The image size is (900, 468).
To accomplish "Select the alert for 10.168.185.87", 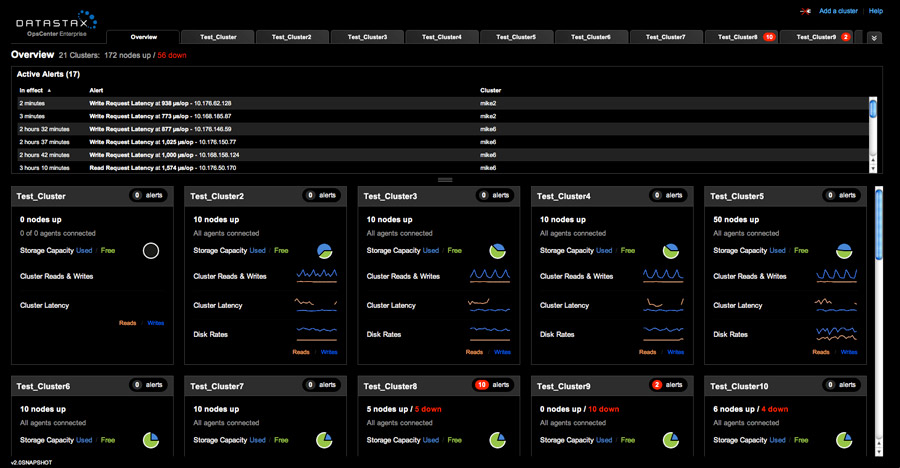I will pos(443,116).
